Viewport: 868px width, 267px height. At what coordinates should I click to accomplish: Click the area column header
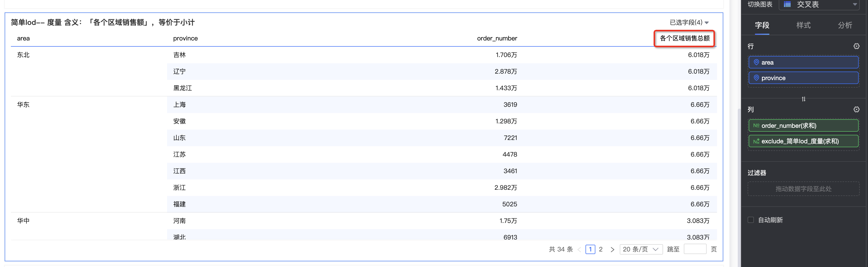click(23, 38)
